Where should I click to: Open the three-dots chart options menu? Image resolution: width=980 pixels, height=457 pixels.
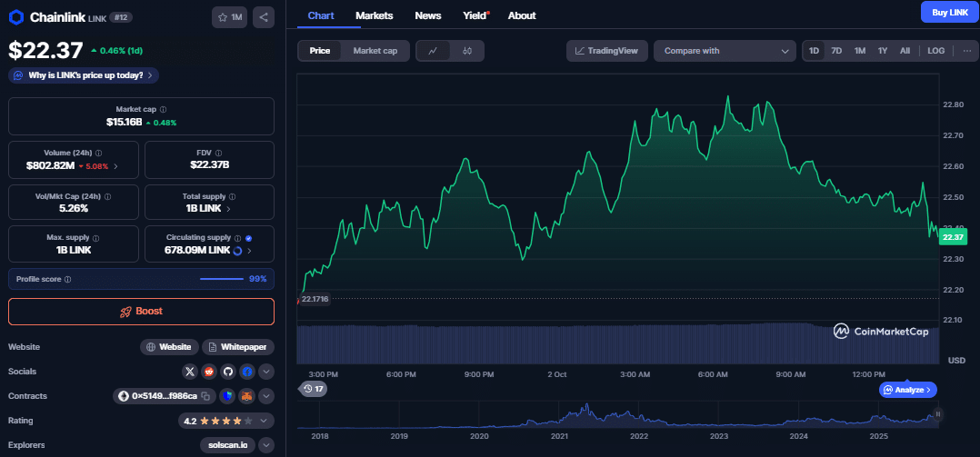967,51
